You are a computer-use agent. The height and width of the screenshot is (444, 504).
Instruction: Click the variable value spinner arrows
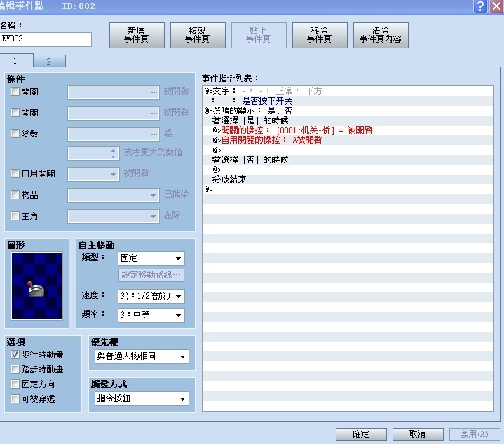[113, 154]
